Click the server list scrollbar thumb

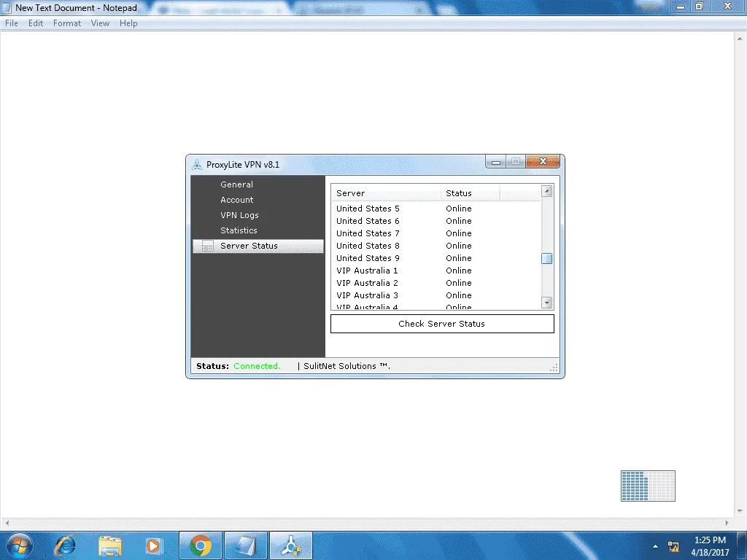(547, 259)
